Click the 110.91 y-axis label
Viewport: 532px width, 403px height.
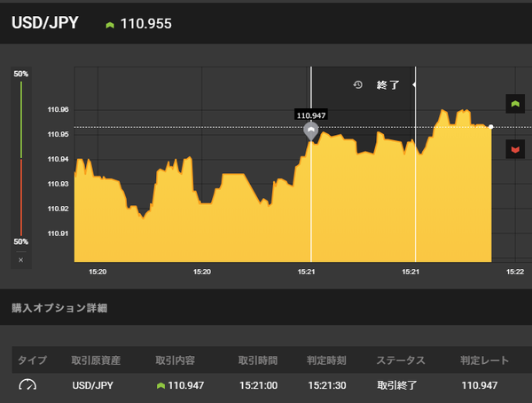click(58, 233)
